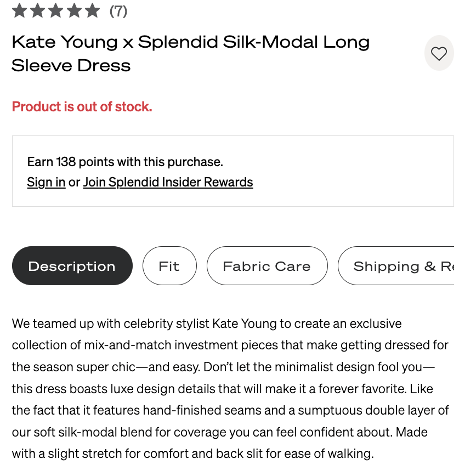Click the sentence about back slit and stretch
The height and width of the screenshot is (476, 465).
tap(192, 454)
